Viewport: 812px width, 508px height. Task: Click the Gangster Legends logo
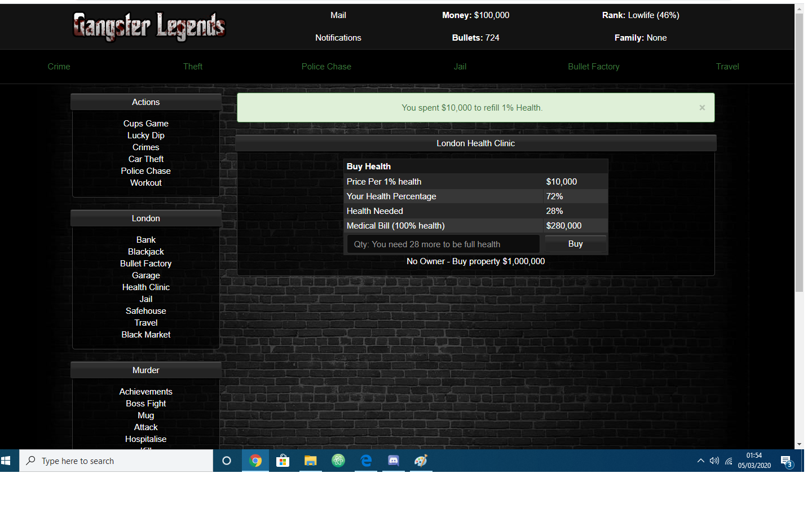149,27
